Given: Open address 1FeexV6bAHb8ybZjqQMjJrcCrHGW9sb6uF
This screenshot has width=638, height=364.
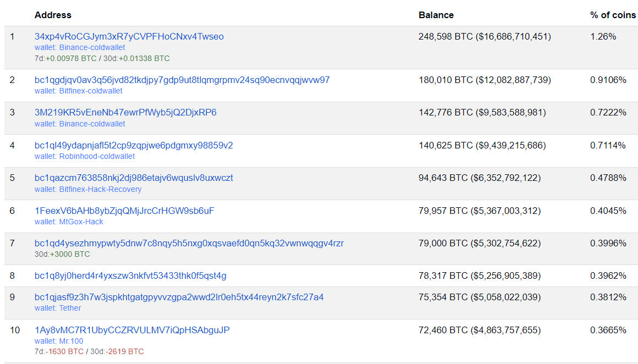Looking at the screenshot, I should tap(124, 211).
